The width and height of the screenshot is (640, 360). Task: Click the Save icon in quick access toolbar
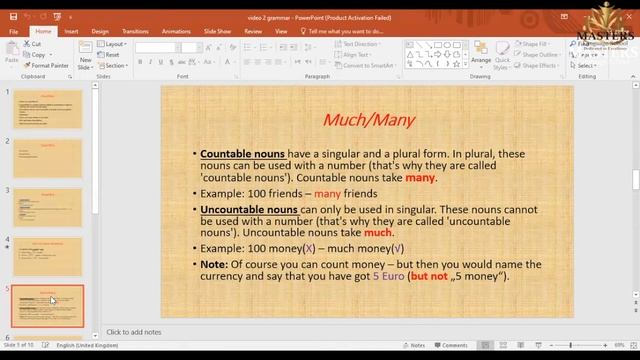pos(13,17)
